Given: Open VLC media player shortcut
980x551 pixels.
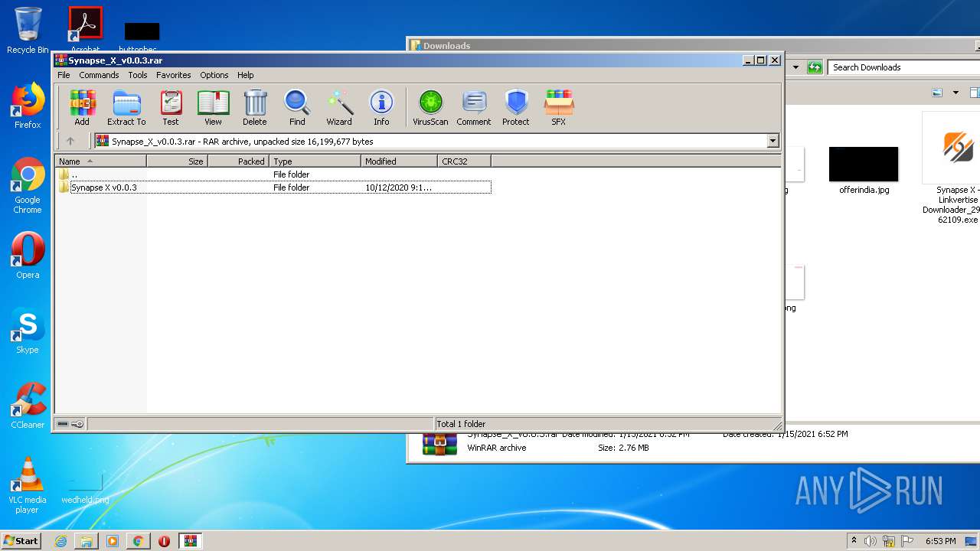Looking at the screenshot, I should 28,485.
